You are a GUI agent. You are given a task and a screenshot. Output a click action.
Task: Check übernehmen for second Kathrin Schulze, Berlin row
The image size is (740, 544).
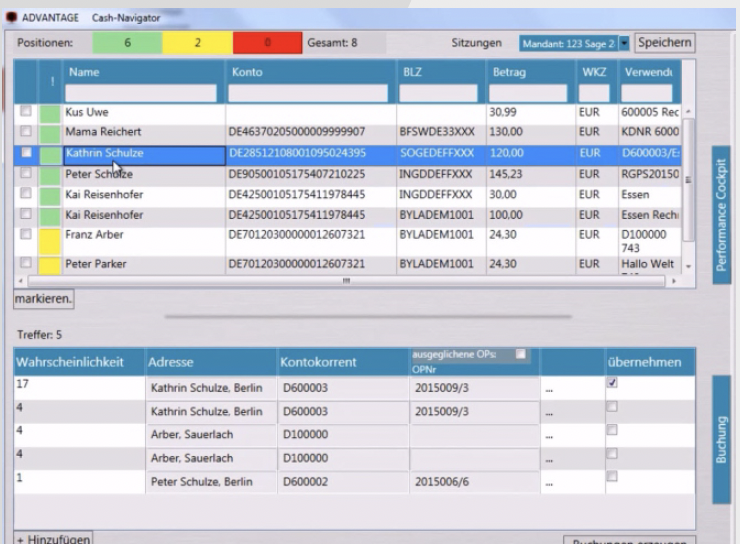coord(612,406)
